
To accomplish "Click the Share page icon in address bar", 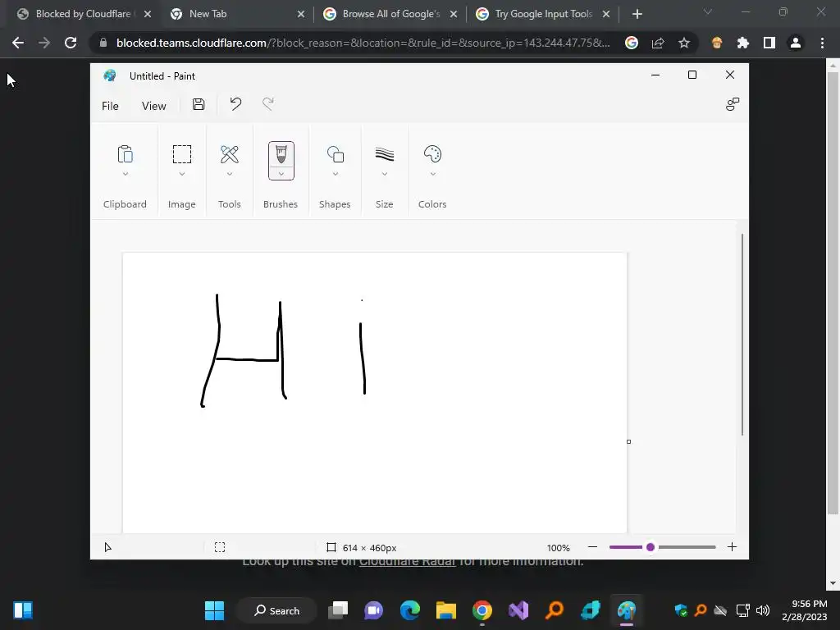I will [658, 43].
